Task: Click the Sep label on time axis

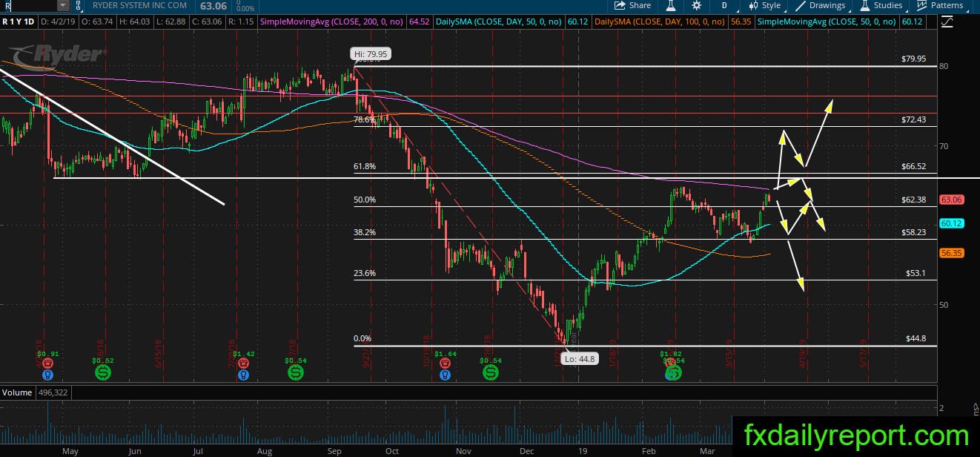Action: (334, 450)
